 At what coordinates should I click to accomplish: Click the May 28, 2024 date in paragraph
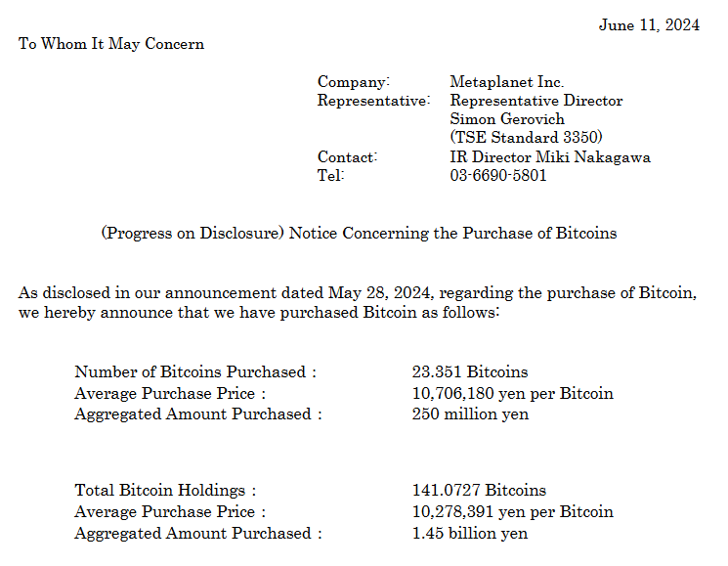tap(386, 293)
